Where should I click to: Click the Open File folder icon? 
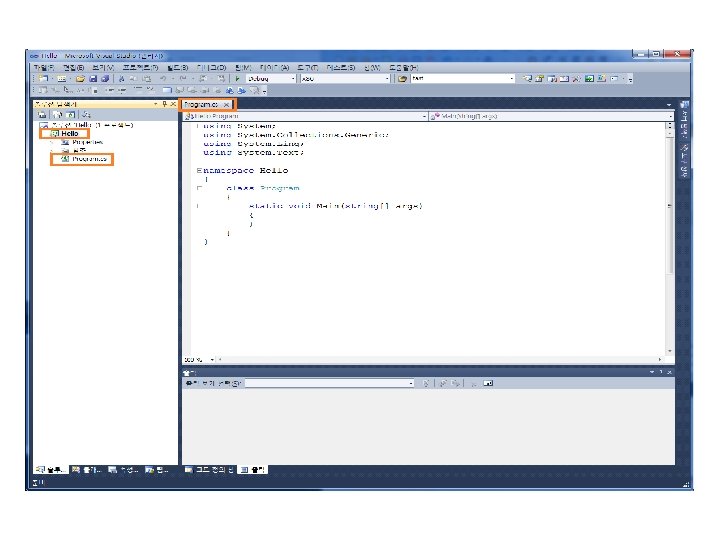80,79
